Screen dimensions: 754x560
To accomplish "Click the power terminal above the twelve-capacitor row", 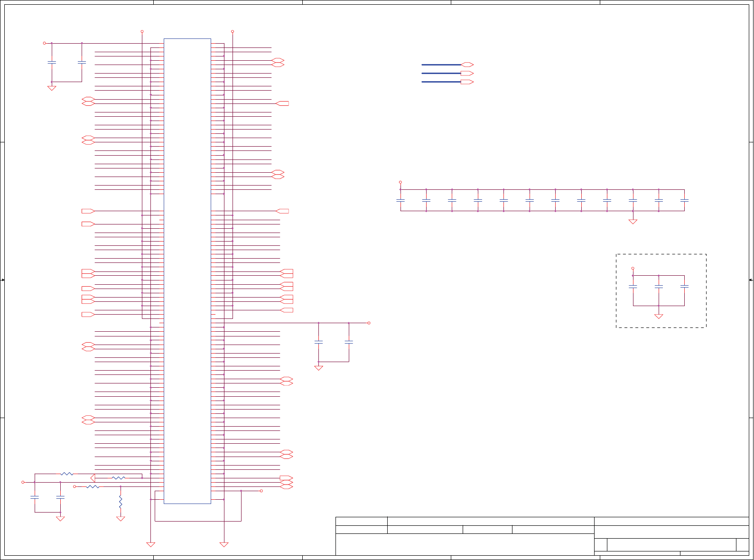I will coord(400,182).
